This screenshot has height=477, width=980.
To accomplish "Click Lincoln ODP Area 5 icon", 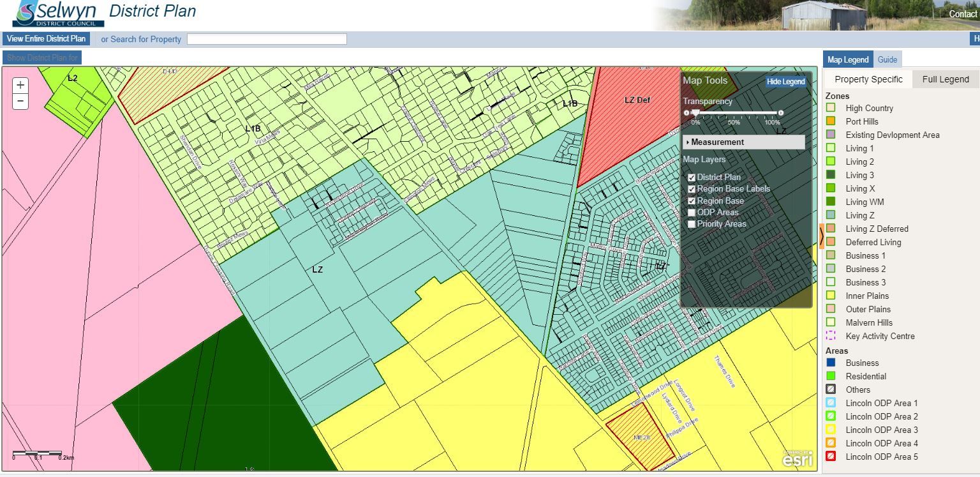I will pos(831,457).
